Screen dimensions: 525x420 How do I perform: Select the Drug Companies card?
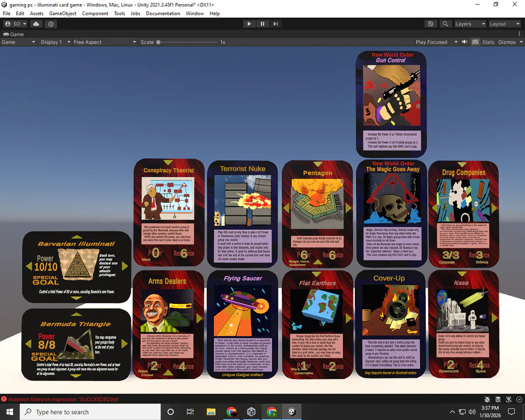[464, 213]
